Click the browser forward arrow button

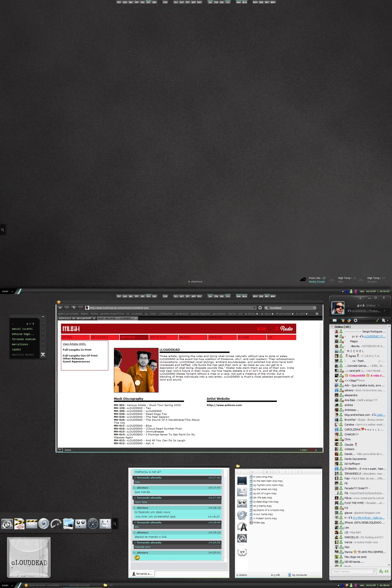(67, 308)
